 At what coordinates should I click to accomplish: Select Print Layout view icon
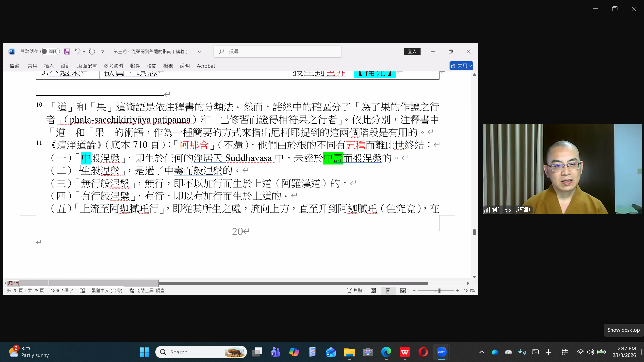pos(388,291)
